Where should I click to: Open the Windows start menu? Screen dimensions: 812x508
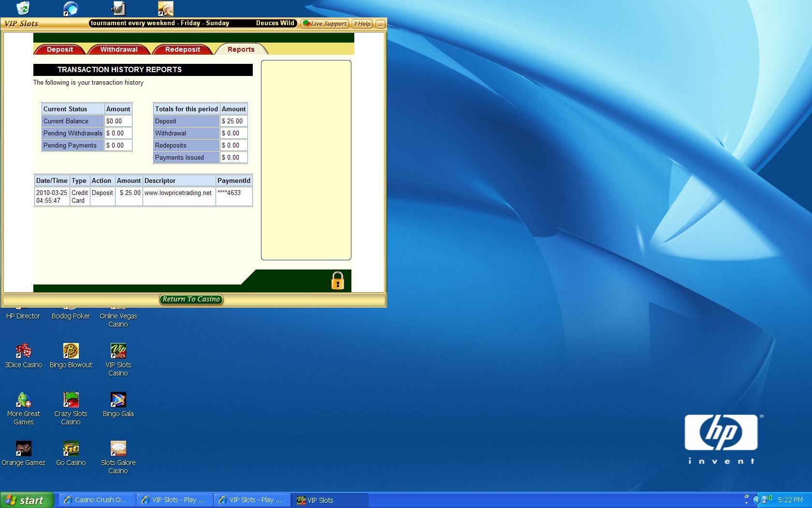27,500
